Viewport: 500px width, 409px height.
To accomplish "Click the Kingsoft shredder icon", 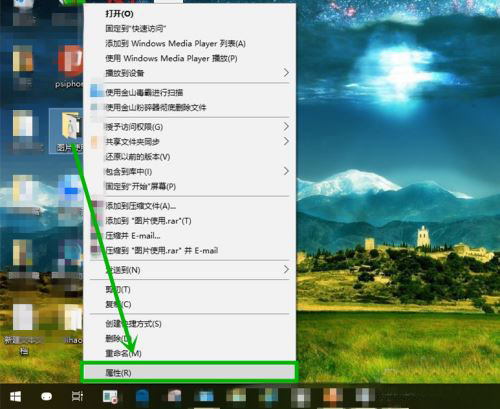I will point(96,107).
